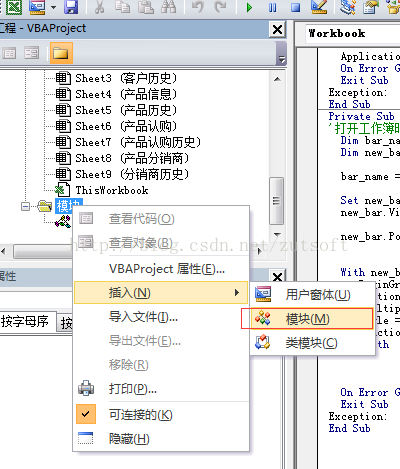The width and height of the screenshot is (400, 469).
Task: Click project tree horizontal scroll right arrow
Action: (259, 251)
